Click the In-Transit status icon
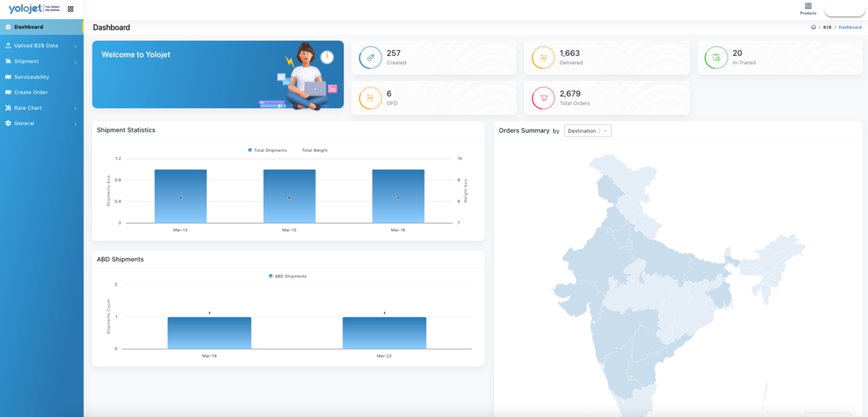The height and width of the screenshot is (417, 868). coord(716,58)
